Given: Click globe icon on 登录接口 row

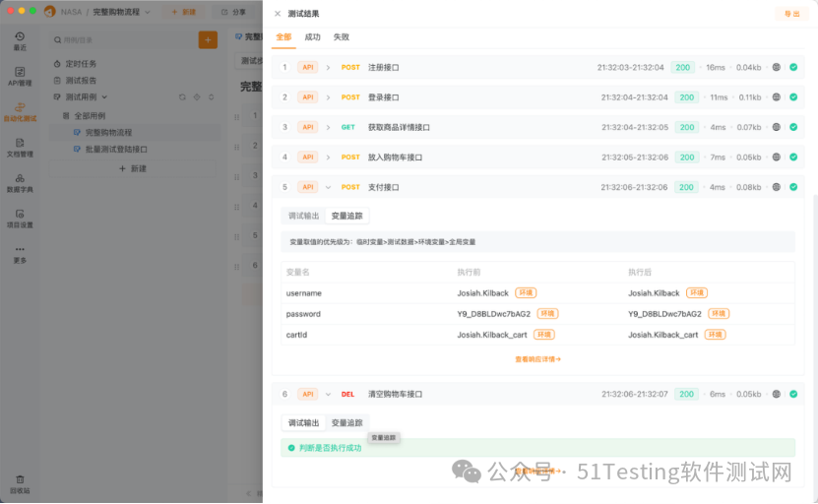Looking at the screenshot, I should click(x=777, y=97).
